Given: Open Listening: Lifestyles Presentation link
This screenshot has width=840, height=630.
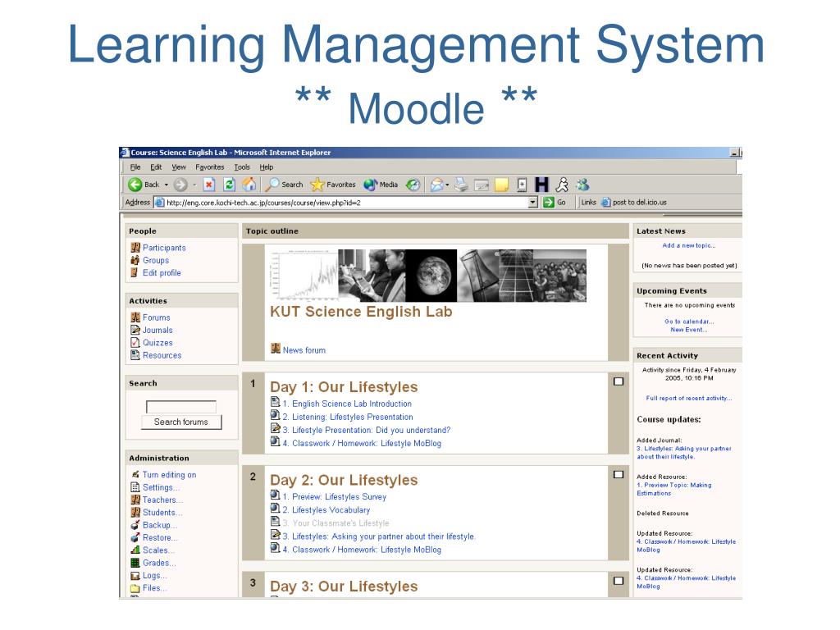Looking at the screenshot, I should (x=348, y=417).
